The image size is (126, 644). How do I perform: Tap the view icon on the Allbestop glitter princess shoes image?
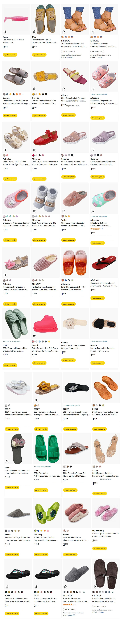[5, 275]
